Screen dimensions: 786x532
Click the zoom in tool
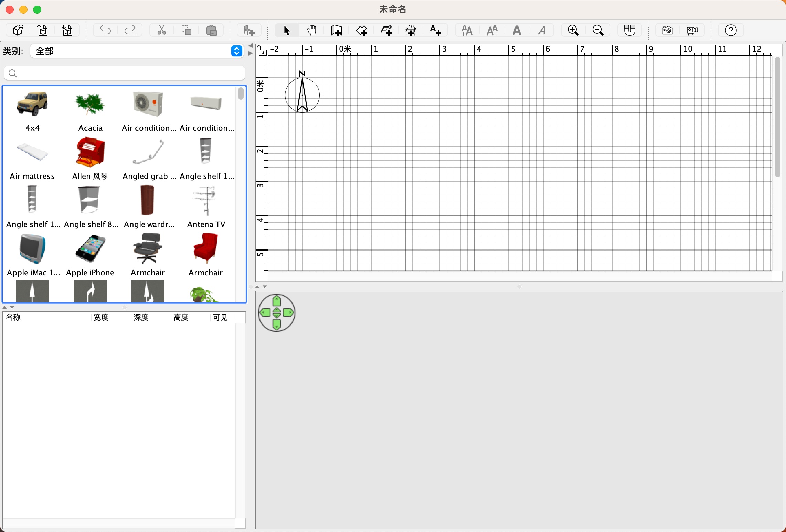click(x=573, y=30)
